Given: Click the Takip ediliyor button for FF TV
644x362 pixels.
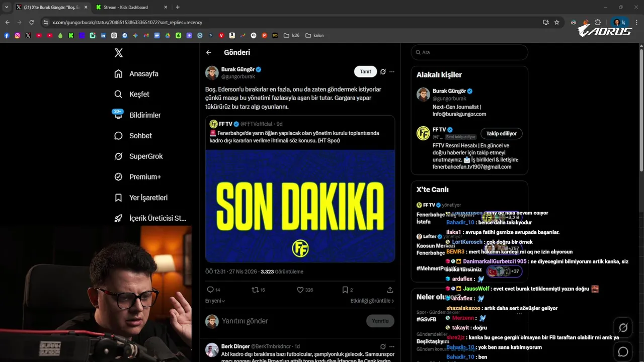Looking at the screenshot, I should (502, 133).
